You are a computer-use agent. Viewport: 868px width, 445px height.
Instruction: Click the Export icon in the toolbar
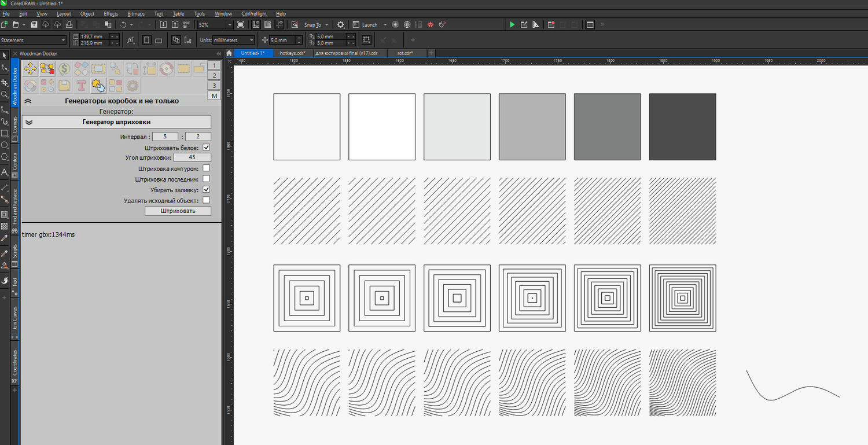174,24
